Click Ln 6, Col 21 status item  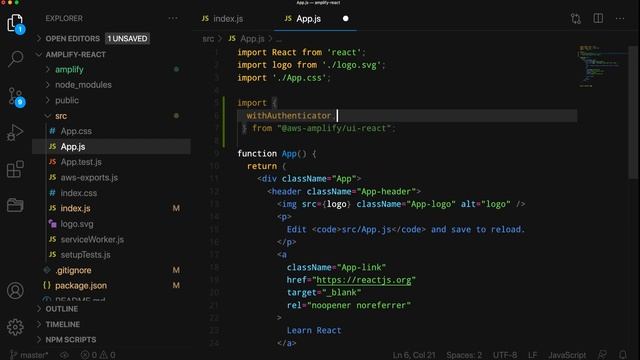pyautogui.click(x=414, y=355)
